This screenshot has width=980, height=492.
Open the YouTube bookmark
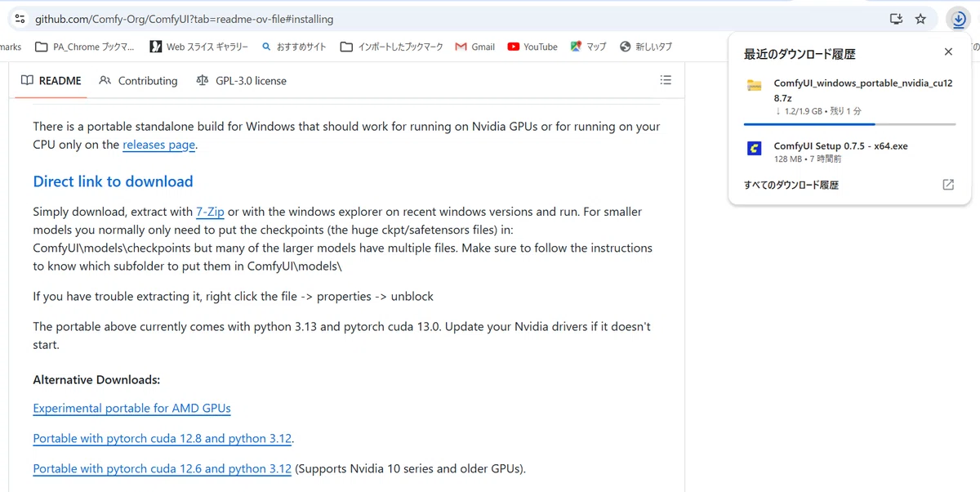point(532,47)
